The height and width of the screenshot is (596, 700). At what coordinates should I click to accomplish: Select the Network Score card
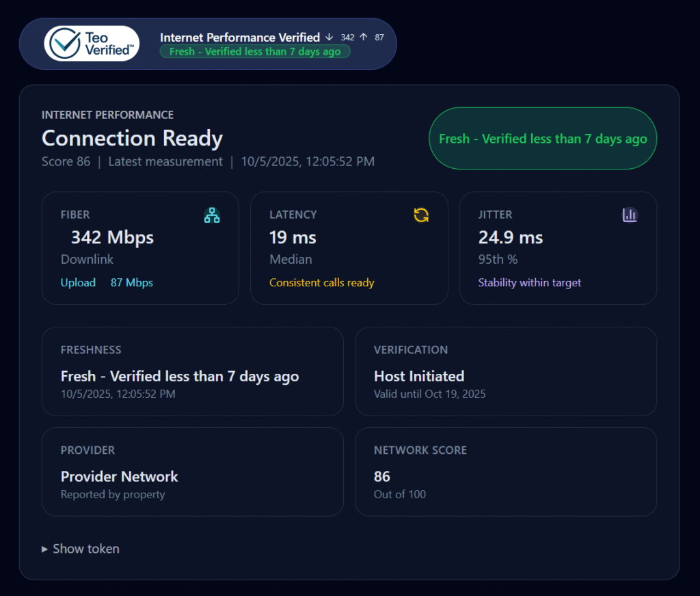505,472
